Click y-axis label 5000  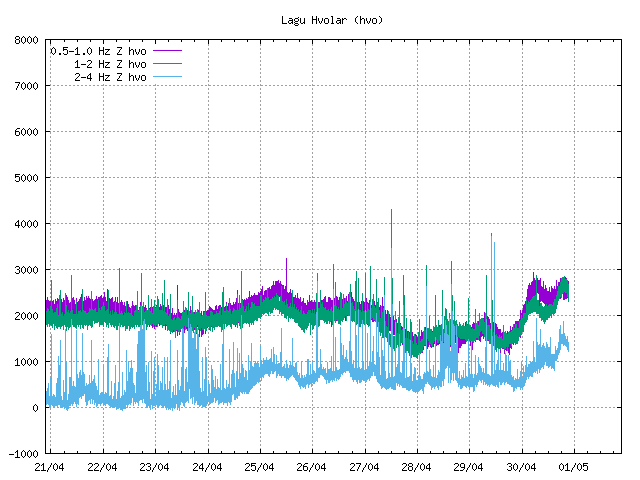coord(26,178)
